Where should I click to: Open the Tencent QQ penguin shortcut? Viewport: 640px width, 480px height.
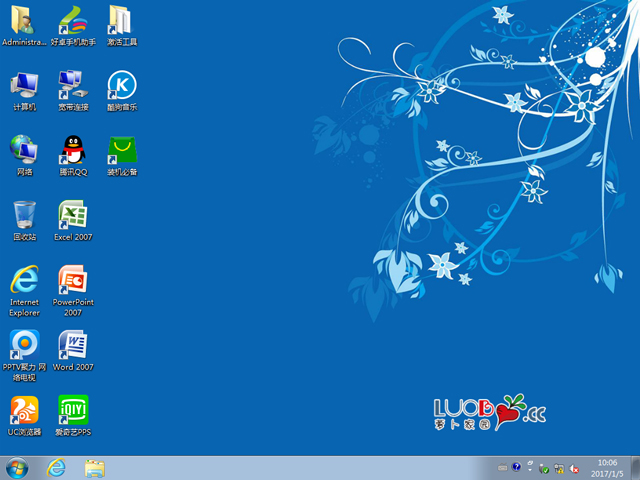[73, 150]
